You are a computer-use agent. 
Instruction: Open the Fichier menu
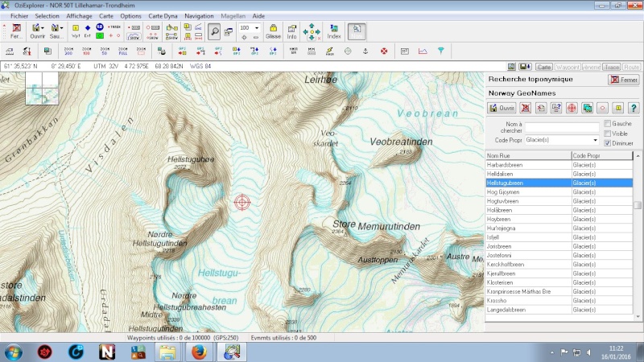19,16
